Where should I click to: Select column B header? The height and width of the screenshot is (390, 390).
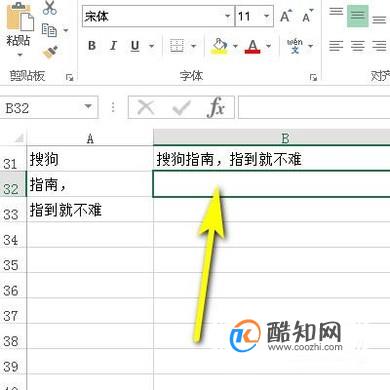pos(272,137)
